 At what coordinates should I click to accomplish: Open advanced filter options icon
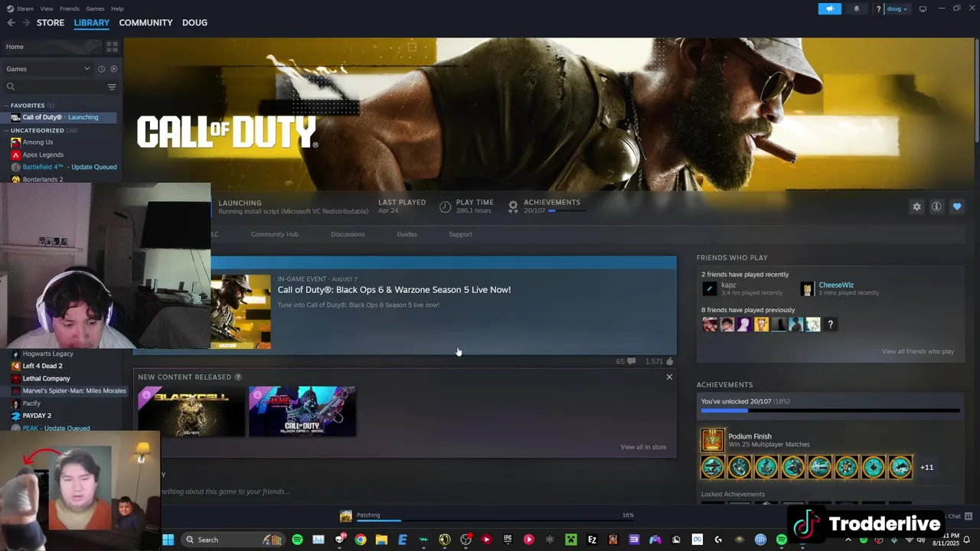[x=112, y=86]
